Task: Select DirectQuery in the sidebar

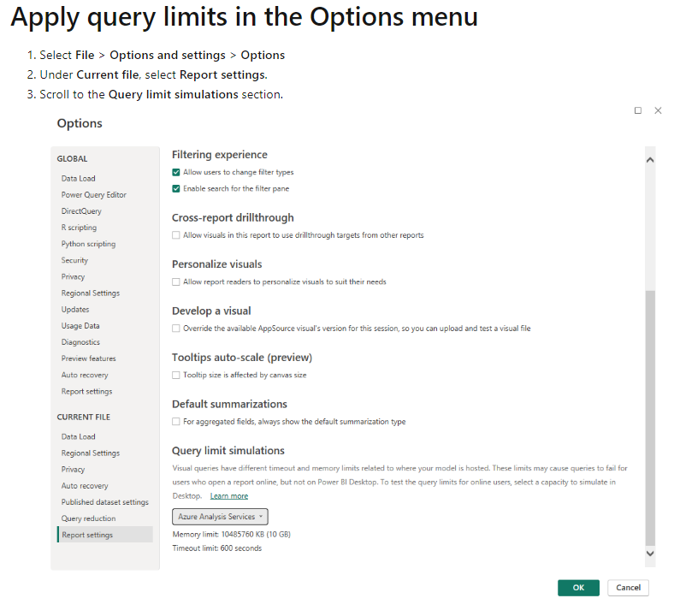Action: coord(81,211)
